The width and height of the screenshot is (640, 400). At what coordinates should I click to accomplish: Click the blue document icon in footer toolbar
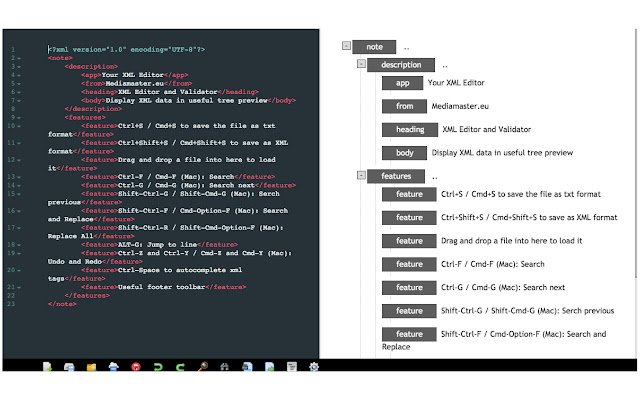click(x=247, y=367)
